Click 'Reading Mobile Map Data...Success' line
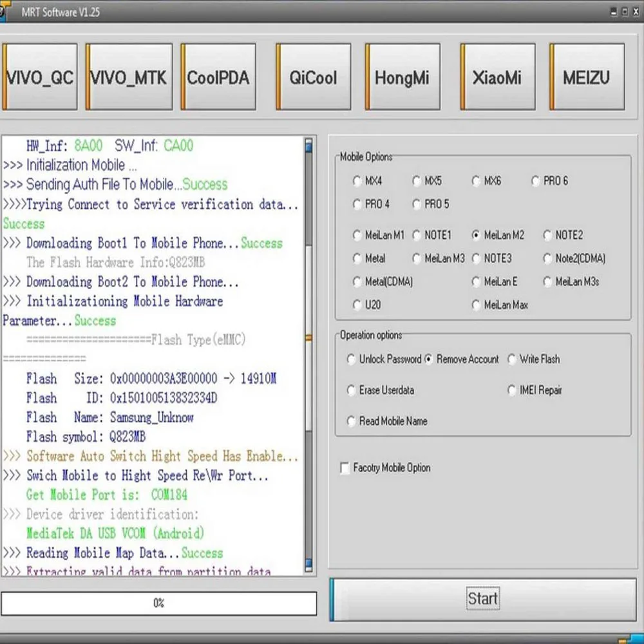This screenshot has width=644, height=644. pos(113,553)
